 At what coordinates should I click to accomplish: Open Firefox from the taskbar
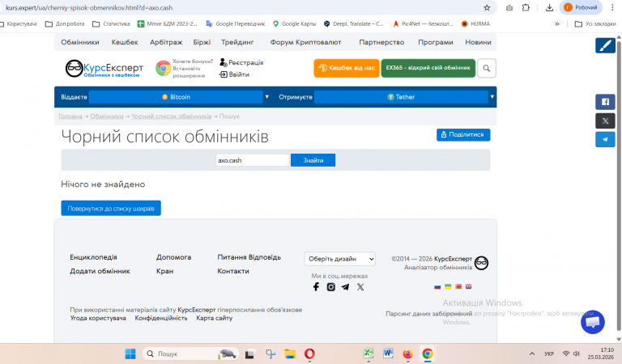(x=407, y=353)
